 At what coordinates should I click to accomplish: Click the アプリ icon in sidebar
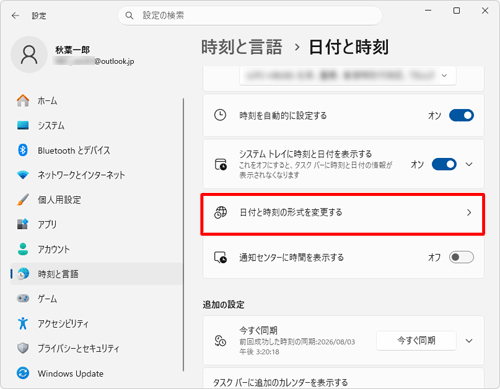pyautogui.click(x=23, y=224)
